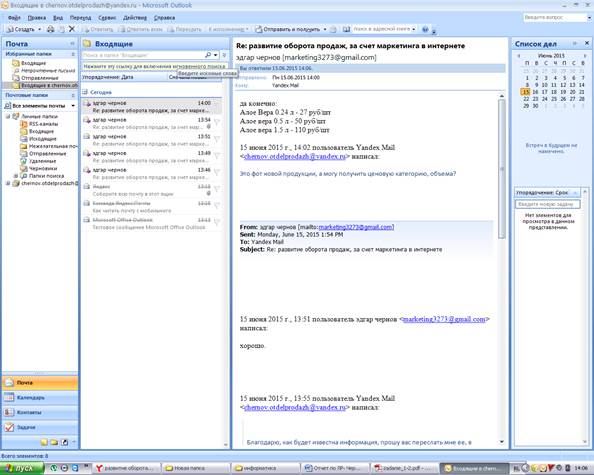Toggle flag on the Яндекс message
594x475 pixels.
217,189
